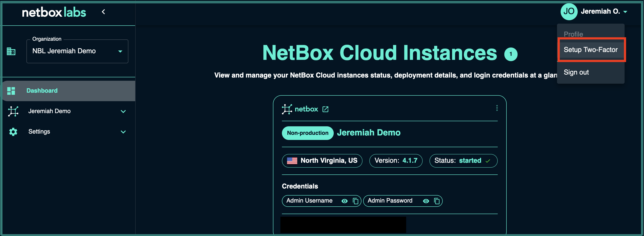The height and width of the screenshot is (236, 644).
Task: Expand the Jeremiah Demo sidebar chevron
Action: coord(123,111)
